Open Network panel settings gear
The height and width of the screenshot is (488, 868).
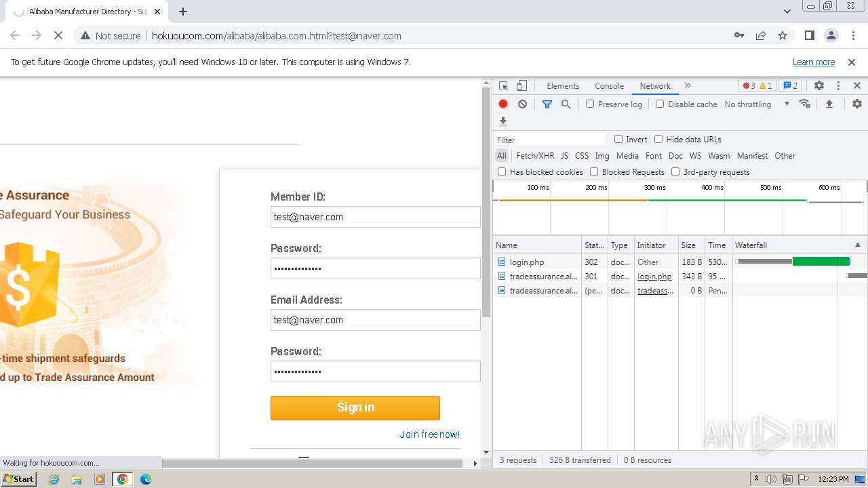857,104
